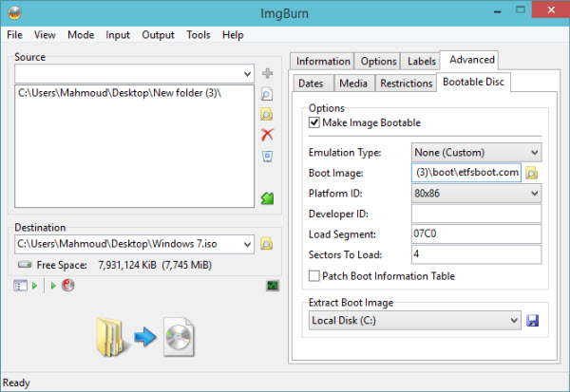
Task: Browse for a source folder icon
Action: click(x=267, y=115)
